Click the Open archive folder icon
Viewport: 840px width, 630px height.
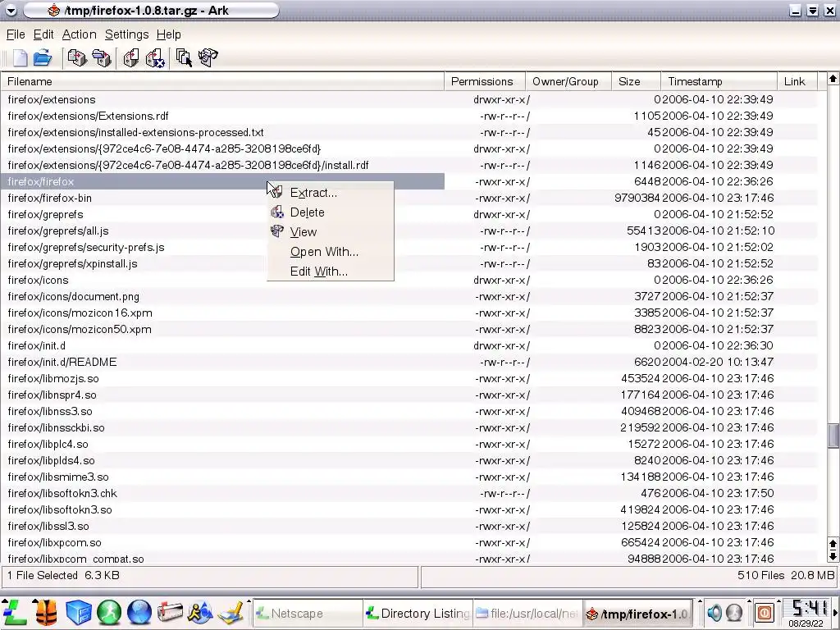pyautogui.click(x=43, y=57)
